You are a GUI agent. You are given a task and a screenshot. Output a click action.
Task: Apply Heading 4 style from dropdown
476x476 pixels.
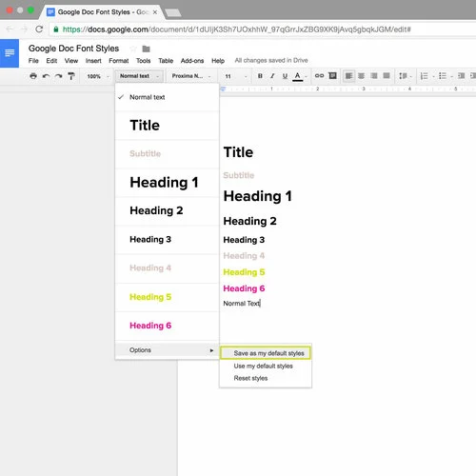168,268
